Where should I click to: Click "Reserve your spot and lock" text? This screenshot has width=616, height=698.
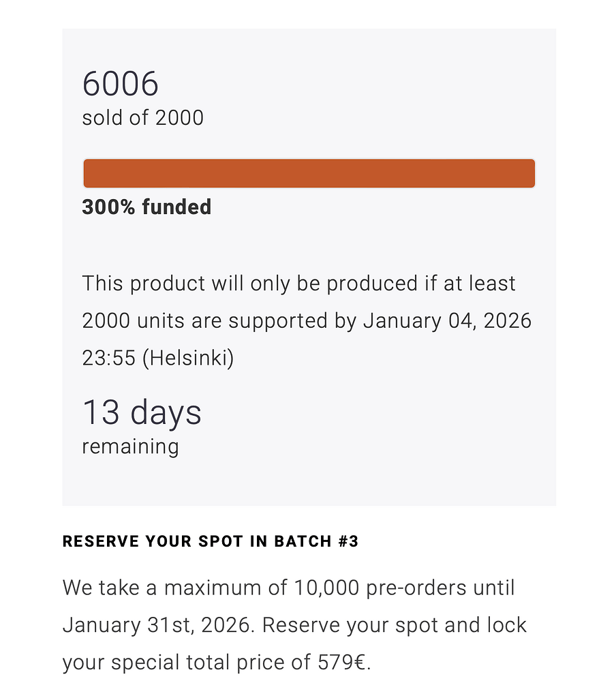coord(395,625)
